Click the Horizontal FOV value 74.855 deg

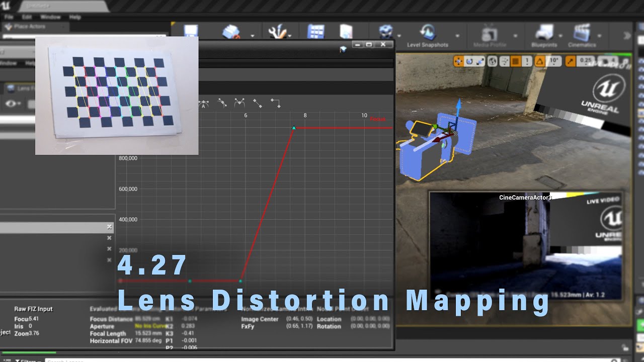coord(148,341)
